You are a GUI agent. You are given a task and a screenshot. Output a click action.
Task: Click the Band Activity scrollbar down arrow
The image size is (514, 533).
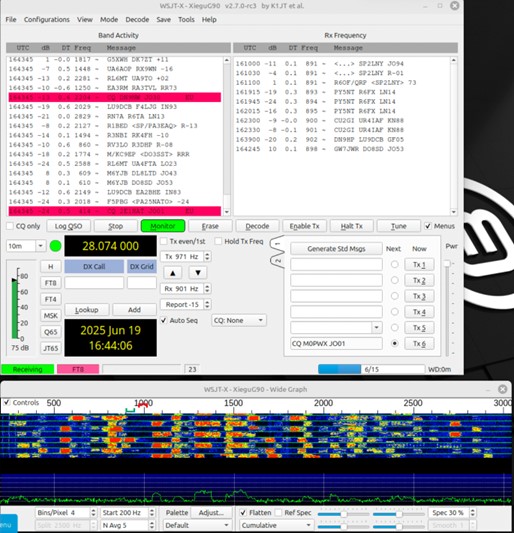[227, 212]
